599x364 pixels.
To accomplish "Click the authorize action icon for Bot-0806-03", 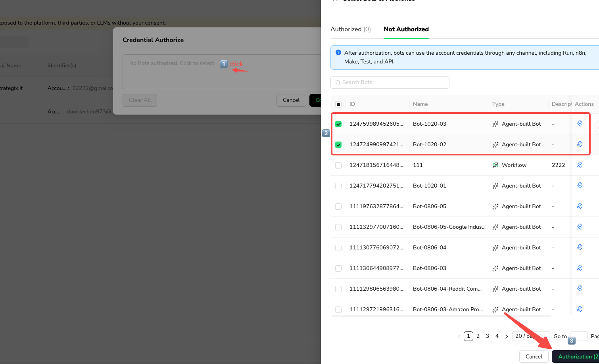I will [x=580, y=268].
